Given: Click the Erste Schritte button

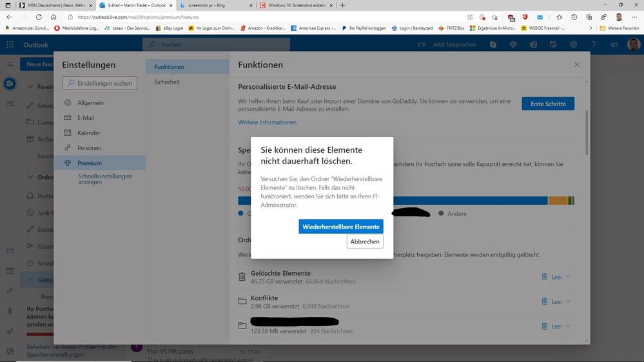Looking at the screenshot, I should 548,104.
